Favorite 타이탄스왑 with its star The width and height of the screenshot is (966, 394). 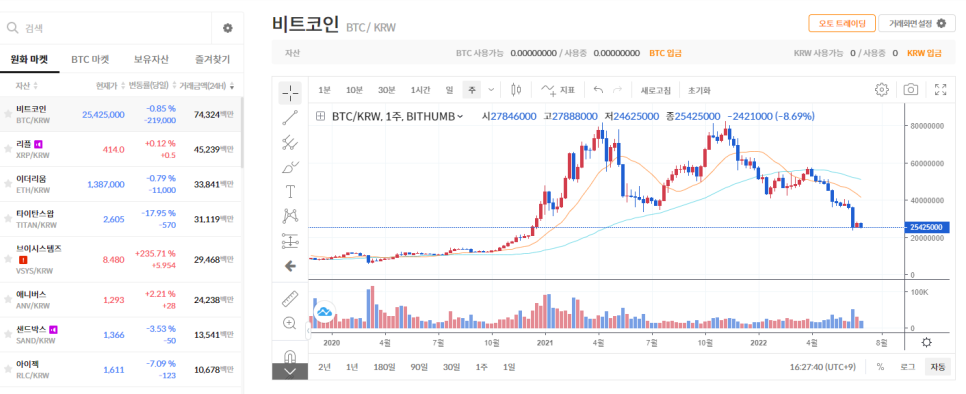coord(8,219)
